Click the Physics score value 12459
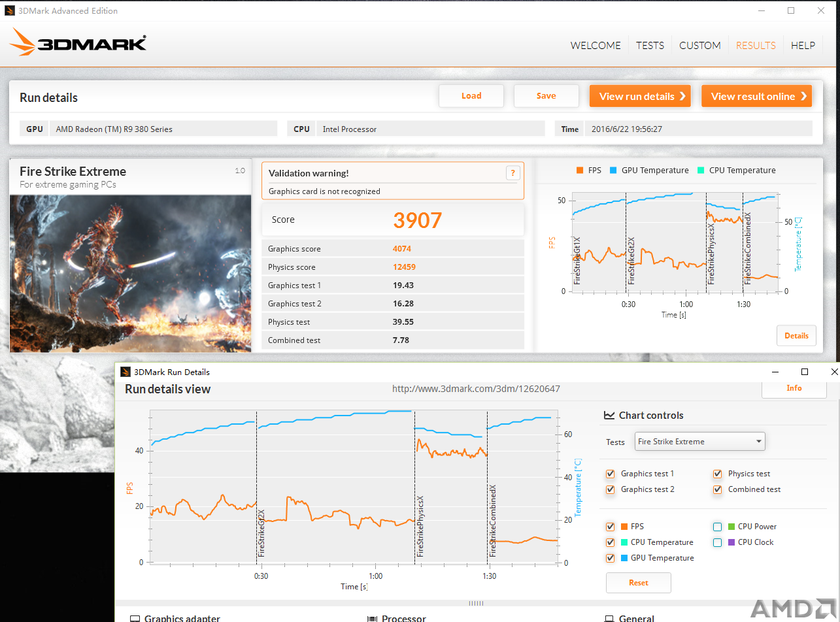This screenshot has width=840, height=622. (404, 267)
